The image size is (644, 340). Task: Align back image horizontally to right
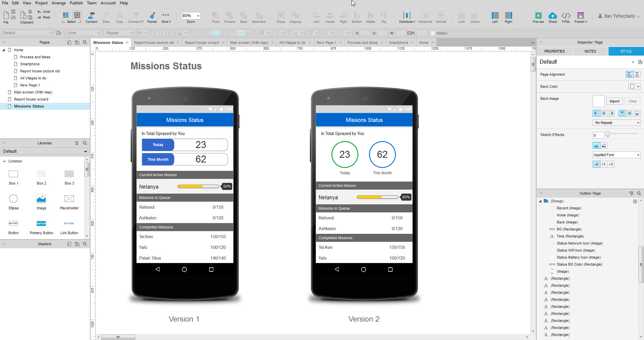(x=611, y=113)
